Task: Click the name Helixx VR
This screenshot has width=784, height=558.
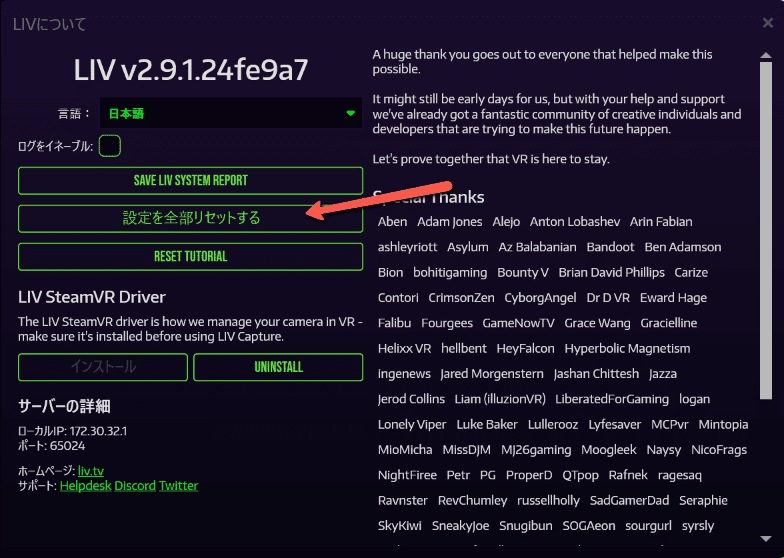Action: coord(404,348)
